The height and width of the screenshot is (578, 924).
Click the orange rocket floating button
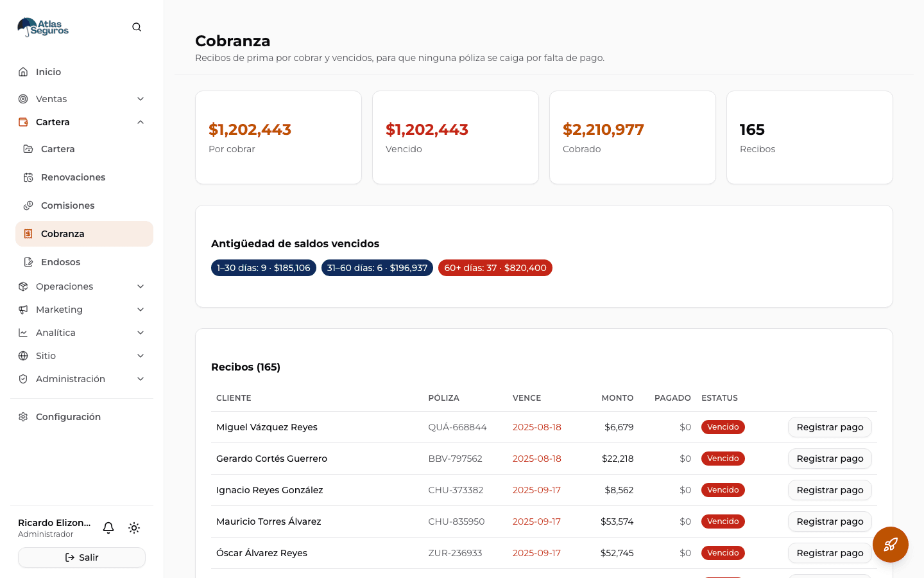[890, 545]
